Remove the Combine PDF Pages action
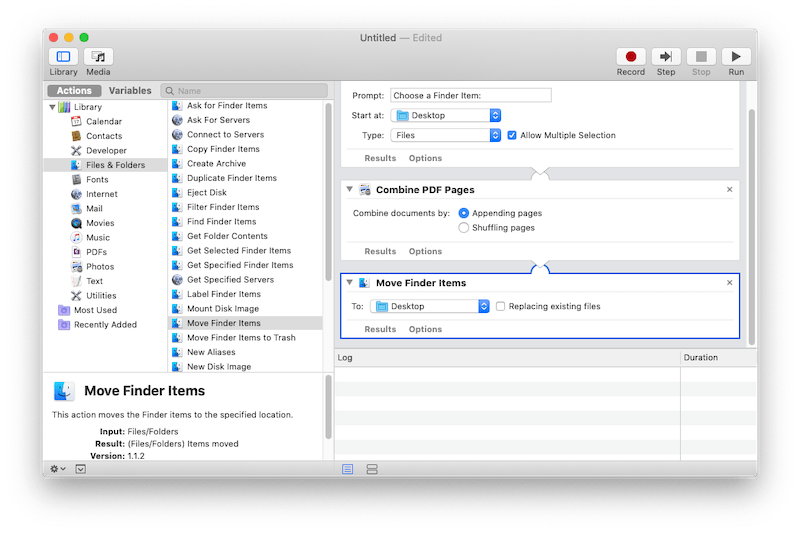This screenshot has width=800, height=533. tap(730, 189)
